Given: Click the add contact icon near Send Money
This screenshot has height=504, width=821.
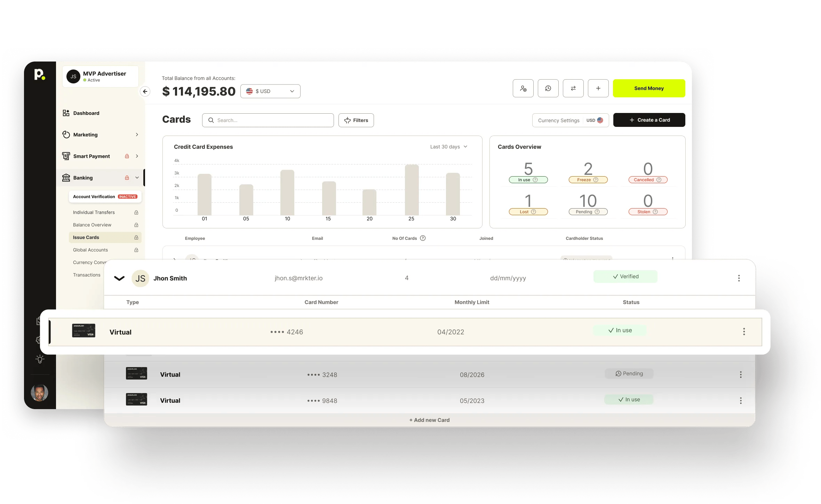Looking at the screenshot, I should click(523, 88).
